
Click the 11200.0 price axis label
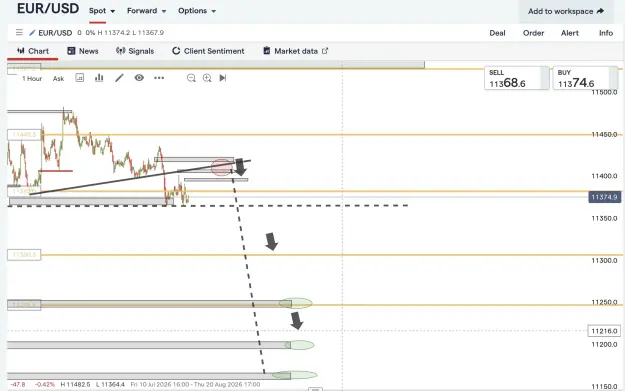pyautogui.click(x=604, y=344)
